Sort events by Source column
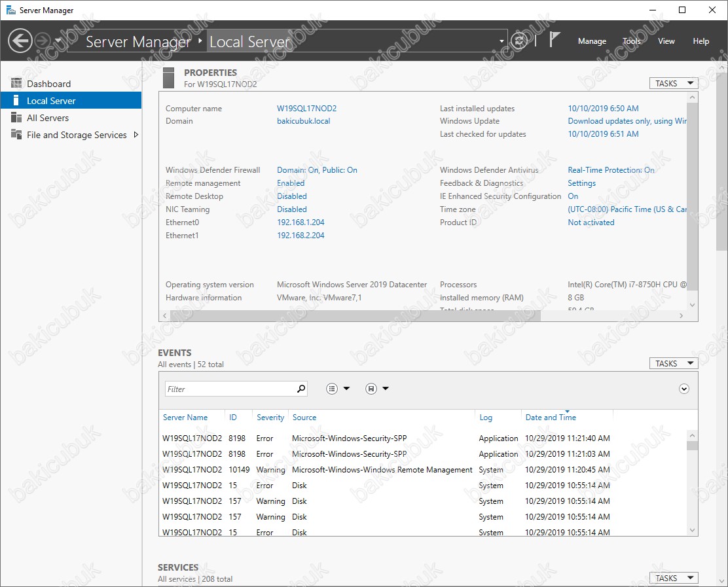Screen dimensions: 728x587 pos(304,418)
